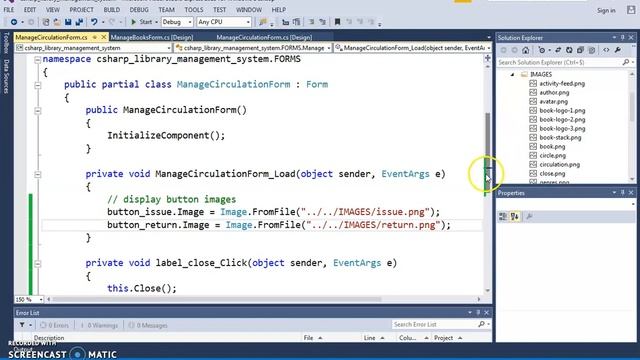Toggle the 0 Warnings filter in Error List
Screen dimensions: 640x360
click(99, 325)
